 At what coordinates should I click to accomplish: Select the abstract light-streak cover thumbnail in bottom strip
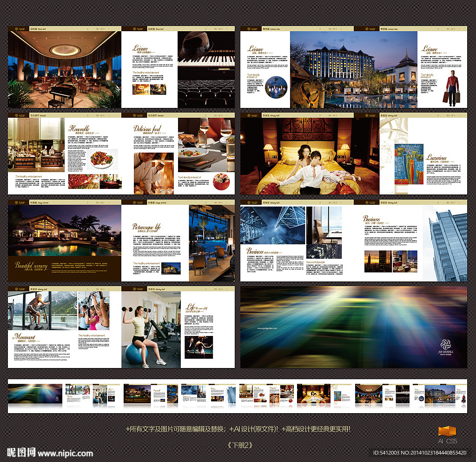[x=35, y=394]
